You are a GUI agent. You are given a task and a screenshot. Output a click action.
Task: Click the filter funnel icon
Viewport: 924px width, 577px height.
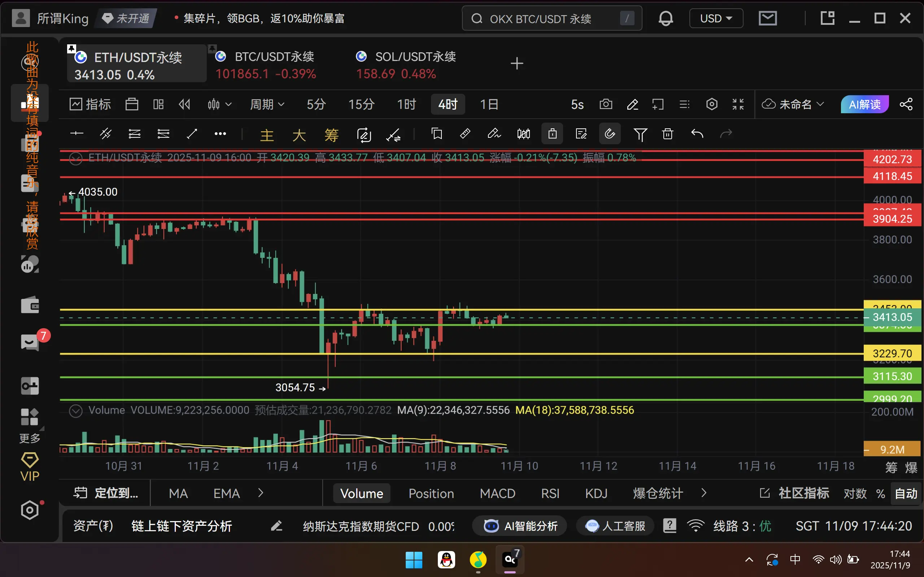coord(640,134)
